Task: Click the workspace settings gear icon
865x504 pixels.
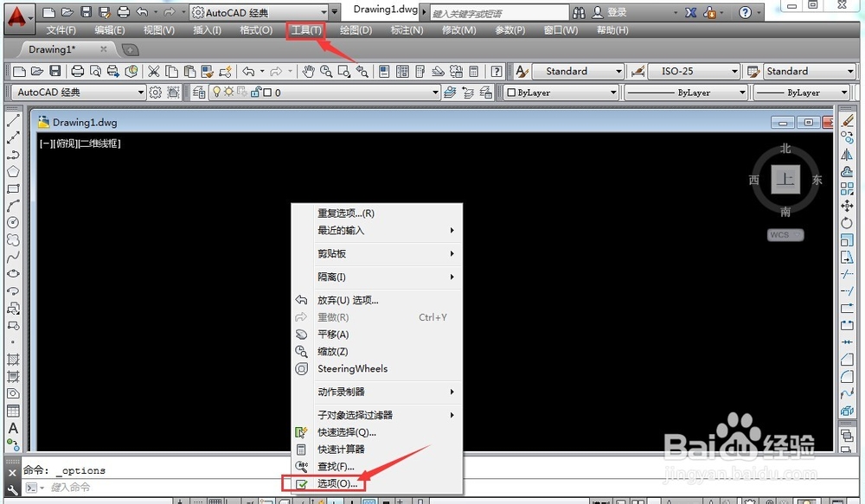Action: pos(156,93)
